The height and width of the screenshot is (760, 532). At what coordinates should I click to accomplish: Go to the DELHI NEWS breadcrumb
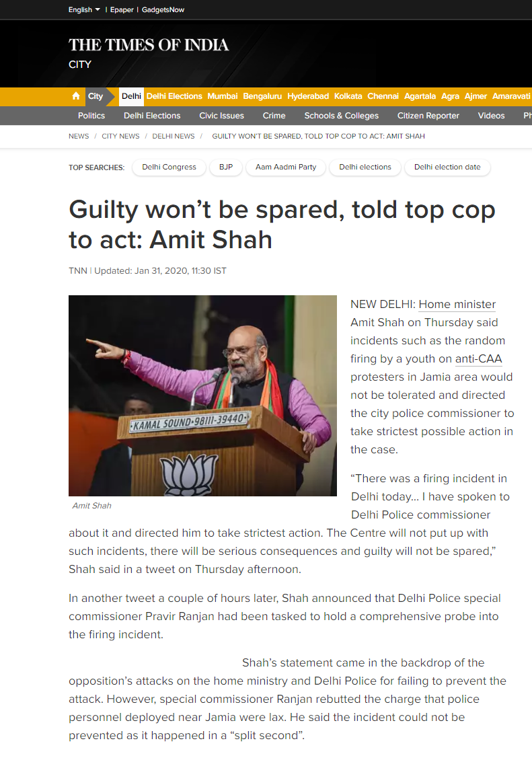point(174,137)
